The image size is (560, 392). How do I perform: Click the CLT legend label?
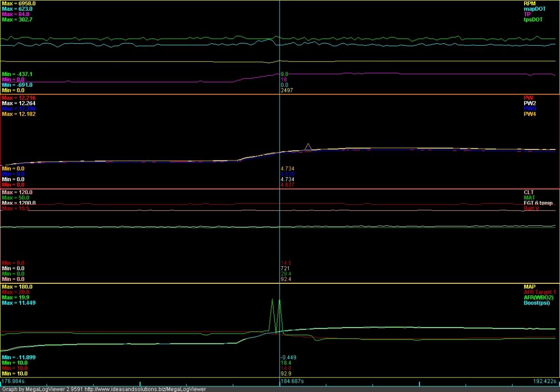tap(529, 192)
